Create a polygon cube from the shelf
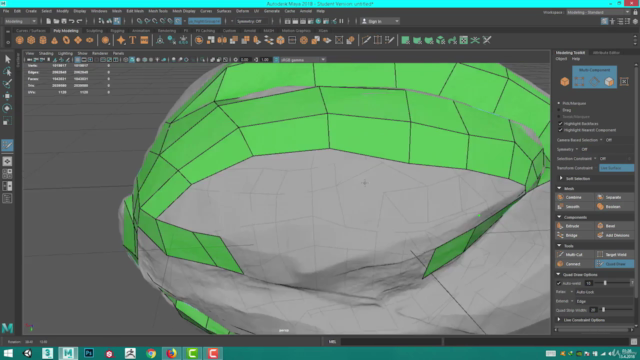This screenshot has height=360, width=640. pyautogui.click(x=31, y=40)
